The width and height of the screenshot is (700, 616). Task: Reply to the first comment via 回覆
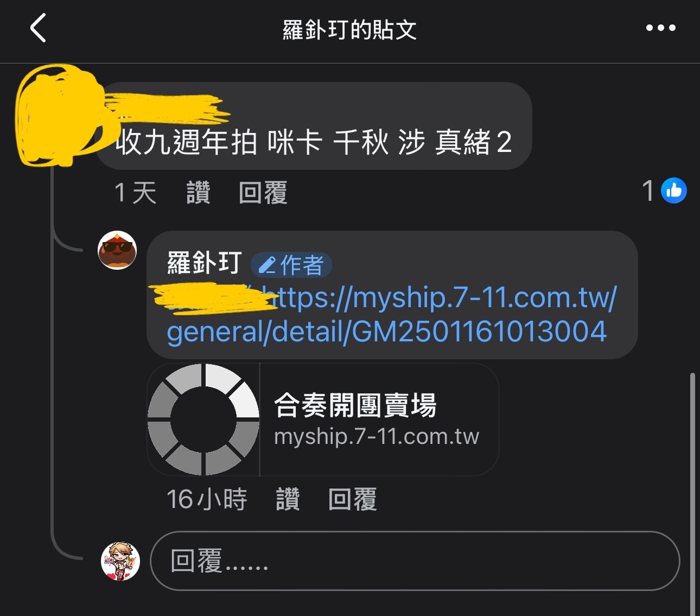pyautogui.click(x=263, y=193)
